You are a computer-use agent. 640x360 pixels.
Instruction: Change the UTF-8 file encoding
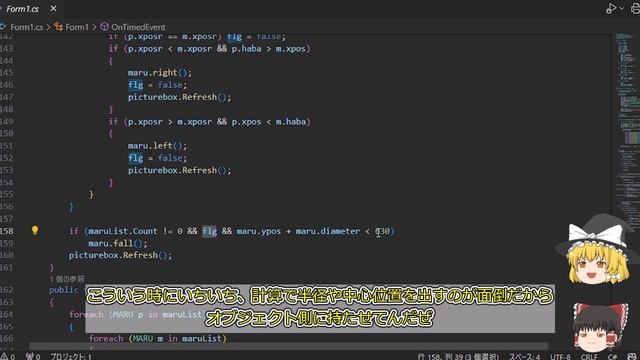(560, 356)
